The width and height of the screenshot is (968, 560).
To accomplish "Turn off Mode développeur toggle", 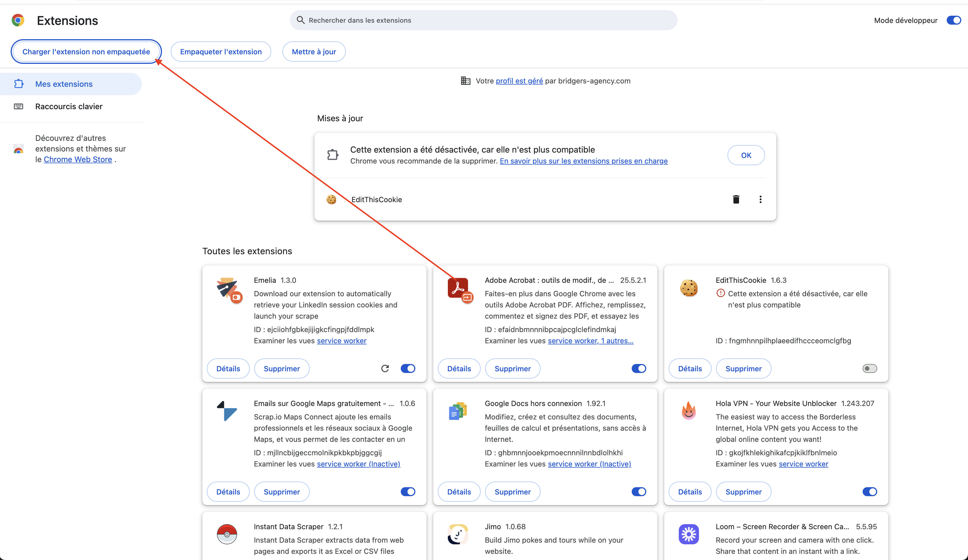I will (x=953, y=20).
